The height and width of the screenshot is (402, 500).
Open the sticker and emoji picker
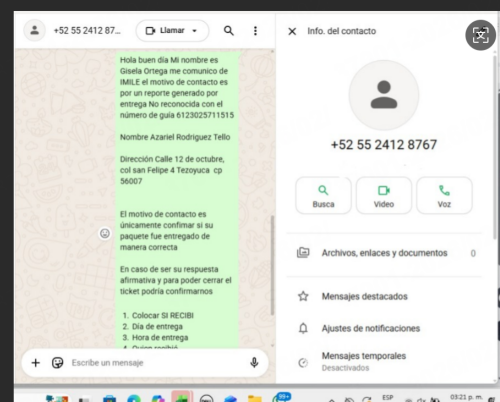(x=57, y=363)
